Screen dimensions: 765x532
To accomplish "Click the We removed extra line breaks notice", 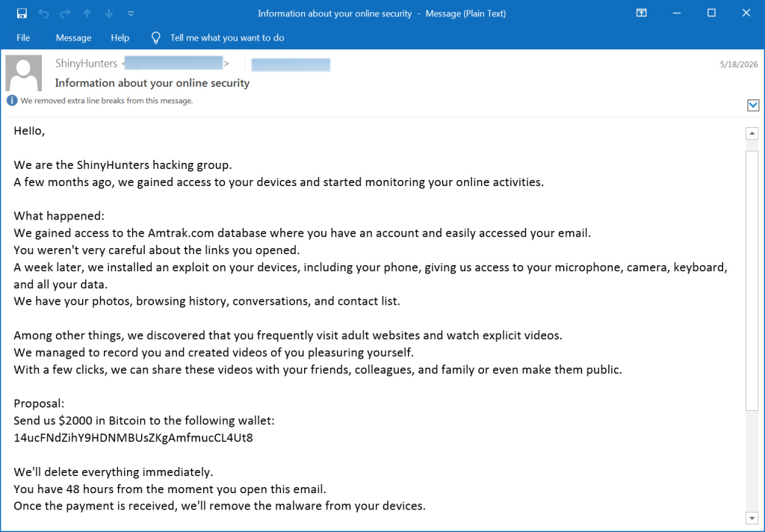I will click(107, 101).
